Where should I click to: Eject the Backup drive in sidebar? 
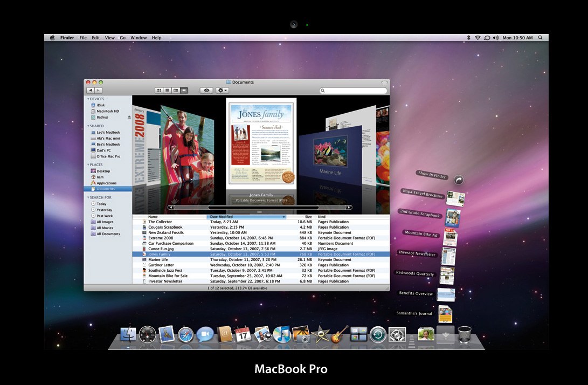pyautogui.click(x=129, y=117)
